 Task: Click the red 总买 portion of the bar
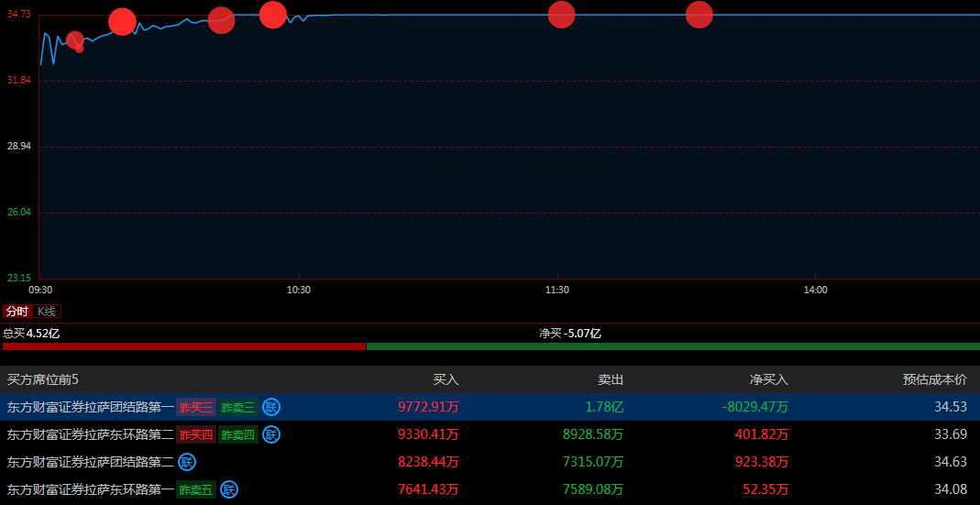(184, 346)
